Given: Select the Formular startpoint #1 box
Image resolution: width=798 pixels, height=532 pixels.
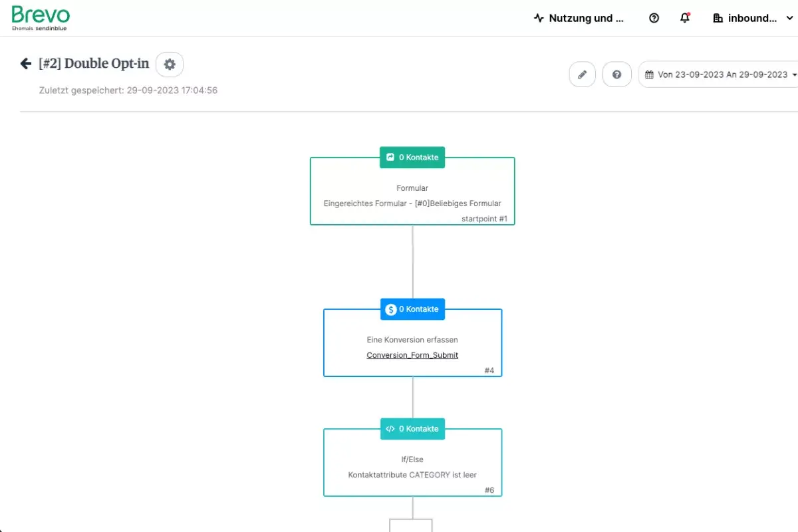Looking at the screenshot, I should coord(412,196).
